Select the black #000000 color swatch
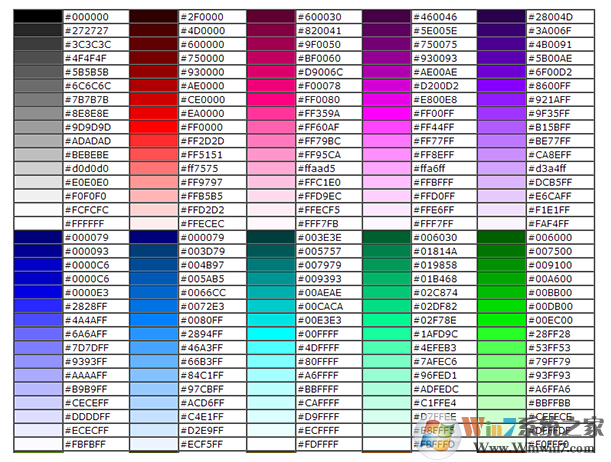611x462 pixels. pyautogui.click(x=38, y=17)
